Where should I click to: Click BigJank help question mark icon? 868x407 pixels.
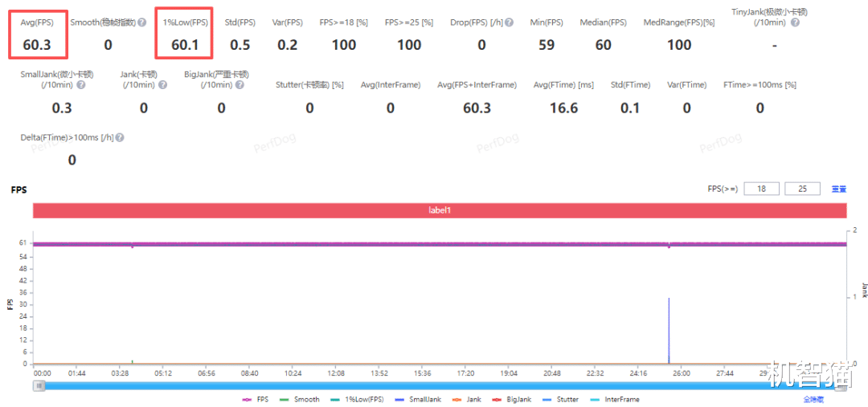(x=240, y=84)
